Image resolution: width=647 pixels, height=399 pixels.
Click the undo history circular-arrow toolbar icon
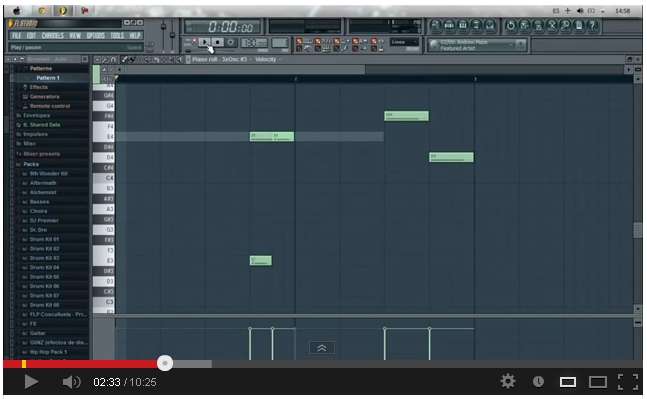click(511, 26)
